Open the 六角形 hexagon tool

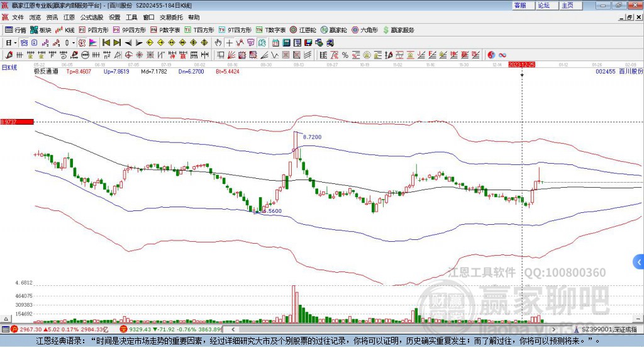point(365,30)
